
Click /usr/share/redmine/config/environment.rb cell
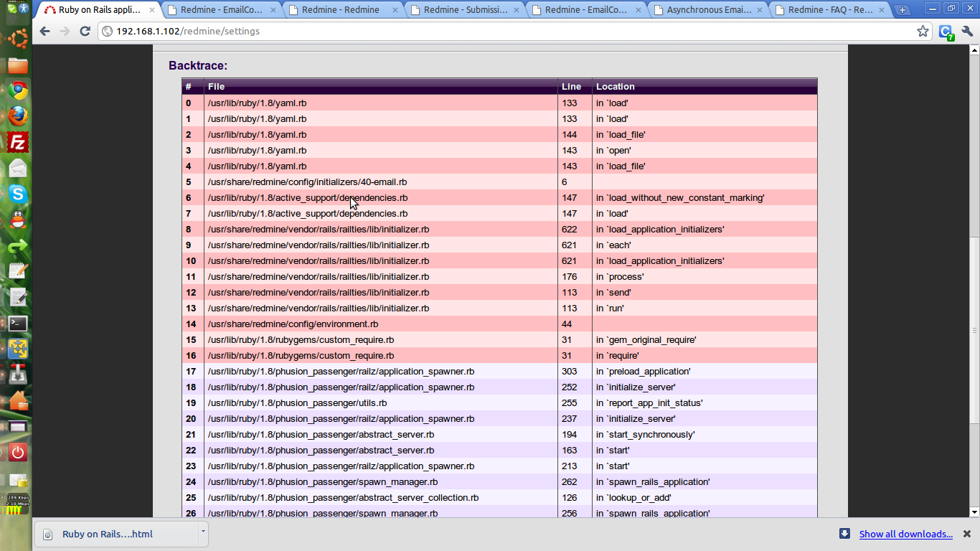pyautogui.click(x=381, y=324)
